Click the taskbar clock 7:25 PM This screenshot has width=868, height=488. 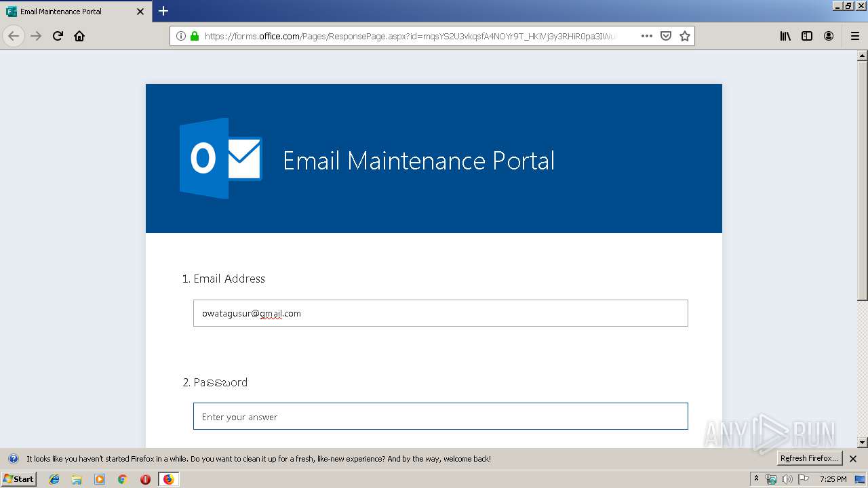point(833,479)
